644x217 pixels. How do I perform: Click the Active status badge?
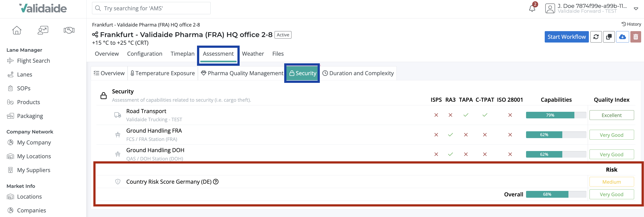[283, 35]
